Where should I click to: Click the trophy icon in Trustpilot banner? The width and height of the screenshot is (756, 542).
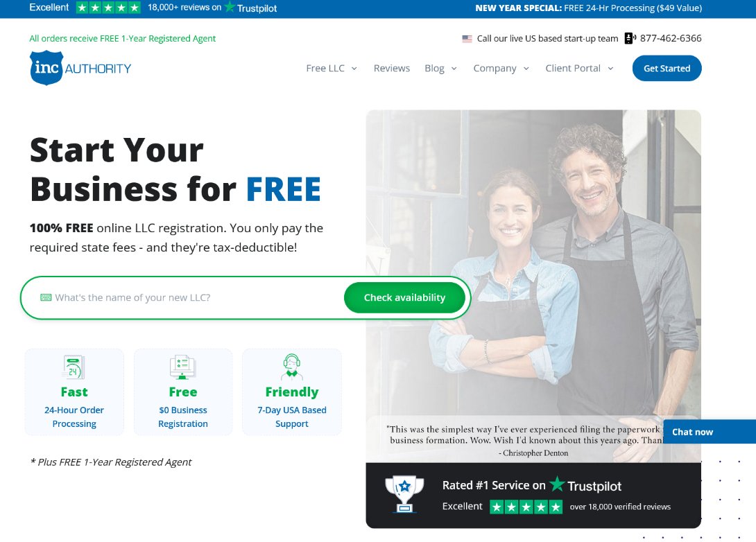[x=404, y=494]
